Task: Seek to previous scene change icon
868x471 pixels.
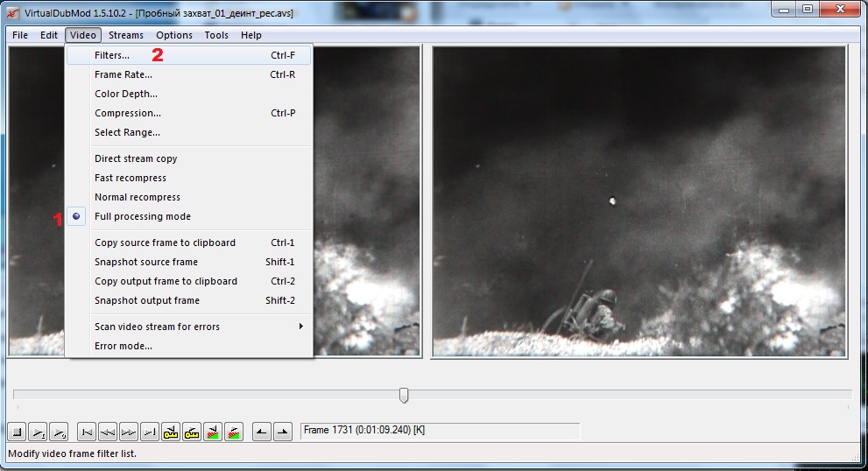Action: pyautogui.click(x=213, y=432)
